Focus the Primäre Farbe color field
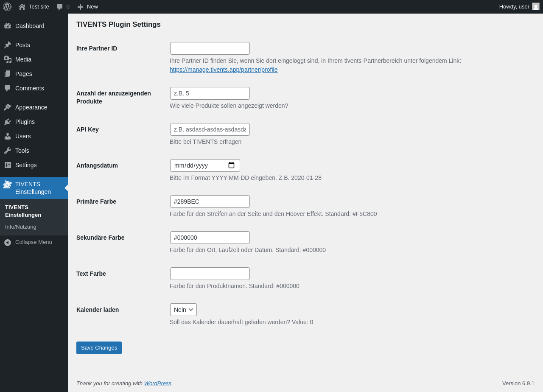Viewport: 543px width, 392px height. (210, 202)
